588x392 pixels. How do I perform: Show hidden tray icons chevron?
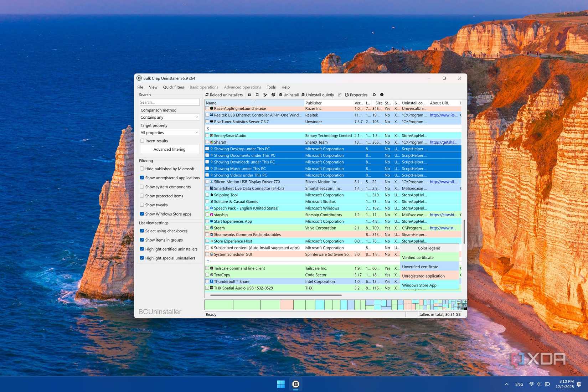coord(506,384)
